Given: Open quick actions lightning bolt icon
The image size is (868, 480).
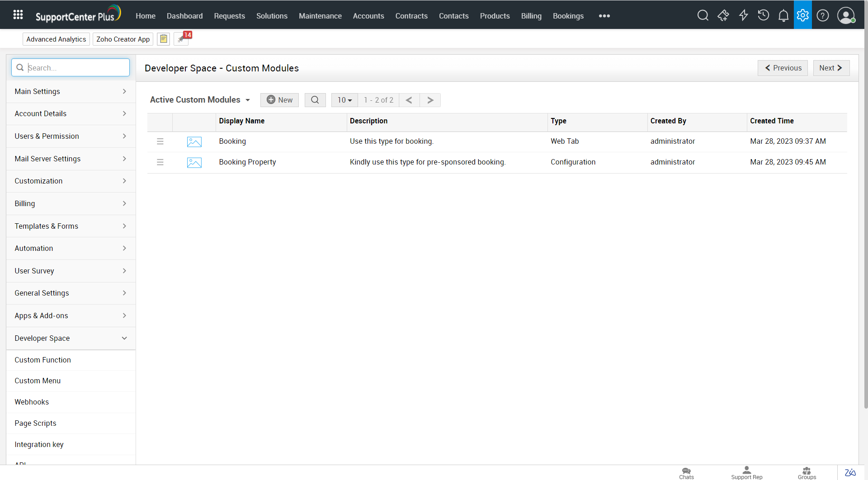Looking at the screenshot, I should coord(743,15).
